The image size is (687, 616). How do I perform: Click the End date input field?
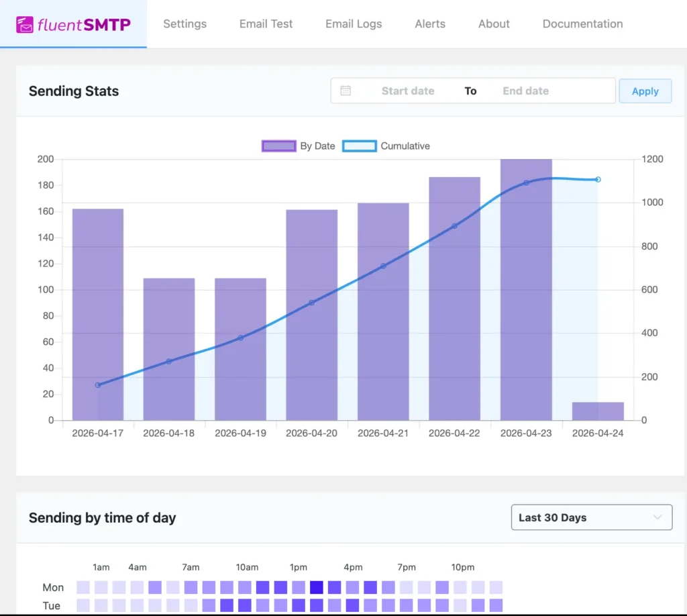click(525, 91)
